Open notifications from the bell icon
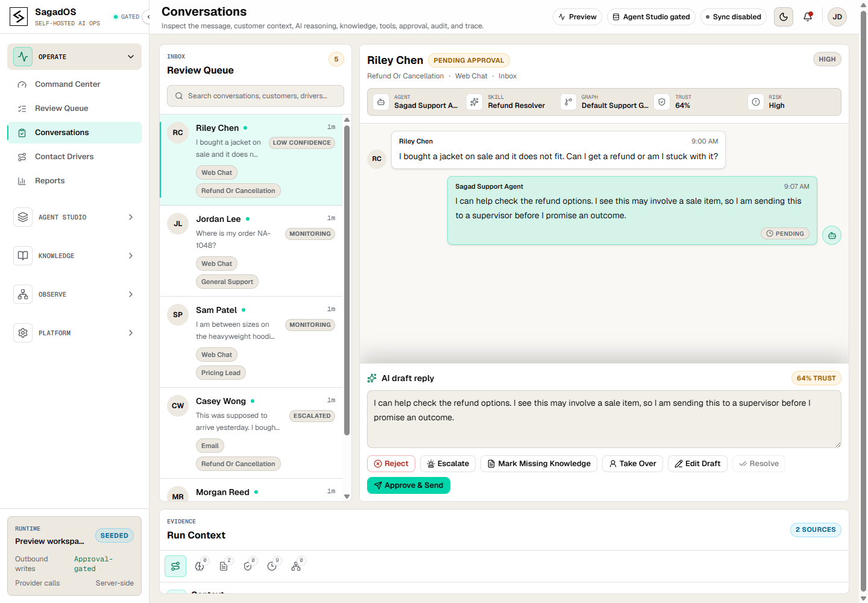Viewport: 868px width, 603px height. (808, 17)
